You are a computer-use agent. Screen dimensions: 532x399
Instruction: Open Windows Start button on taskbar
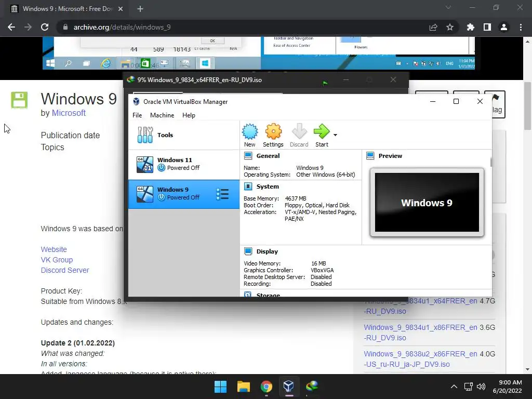click(220, 387)
